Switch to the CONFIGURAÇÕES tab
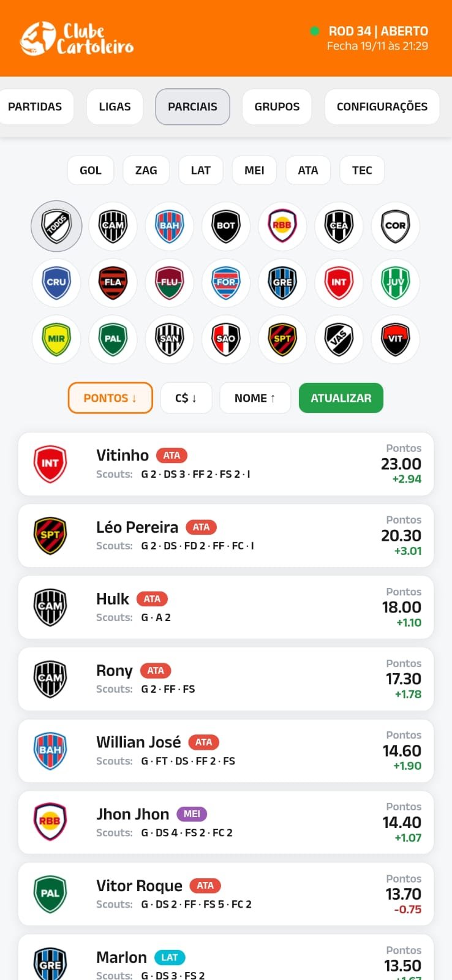Screen dimensions: 452x980 (382, 107)
